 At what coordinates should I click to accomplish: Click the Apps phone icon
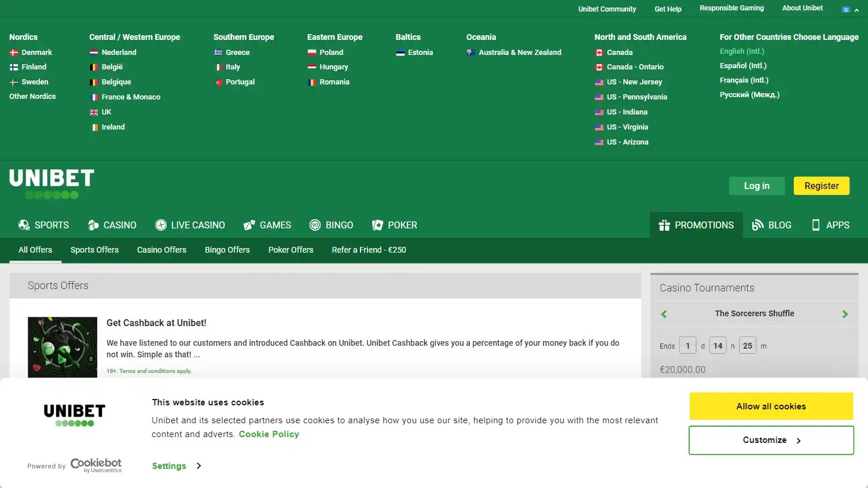(x=816, y=225)
